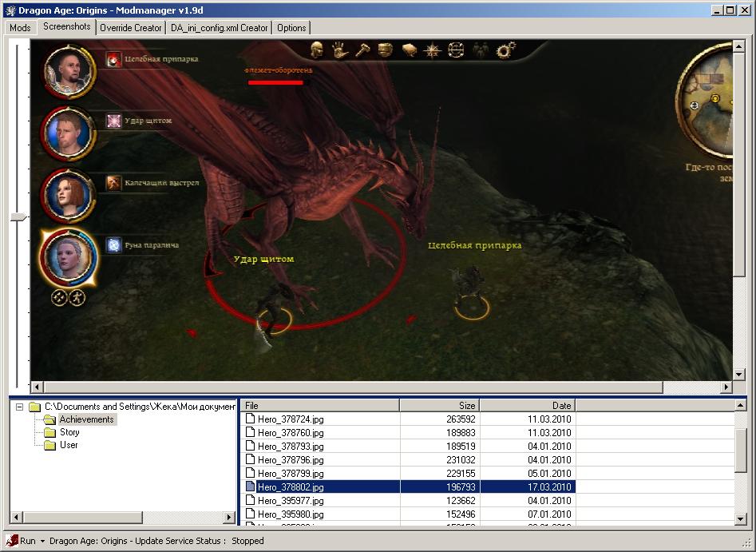Click the root folder icon in the tree
The height and width of the screenshot is (552, 756).
(34, 407)
